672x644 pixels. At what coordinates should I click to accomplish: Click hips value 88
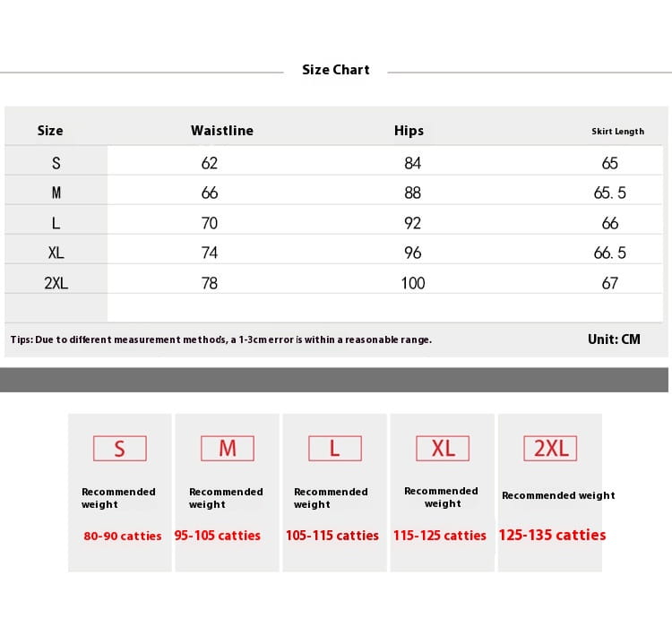pos(413,193)
